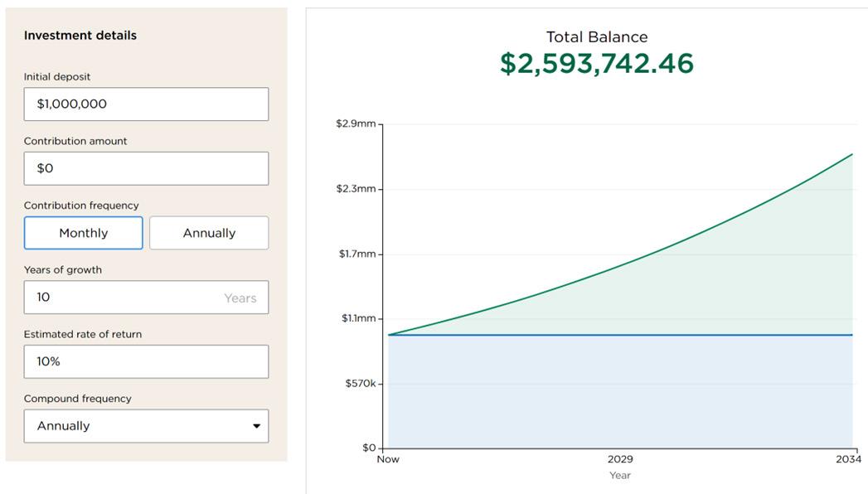Click the blue principal line on chart

(x=620, y=335)
